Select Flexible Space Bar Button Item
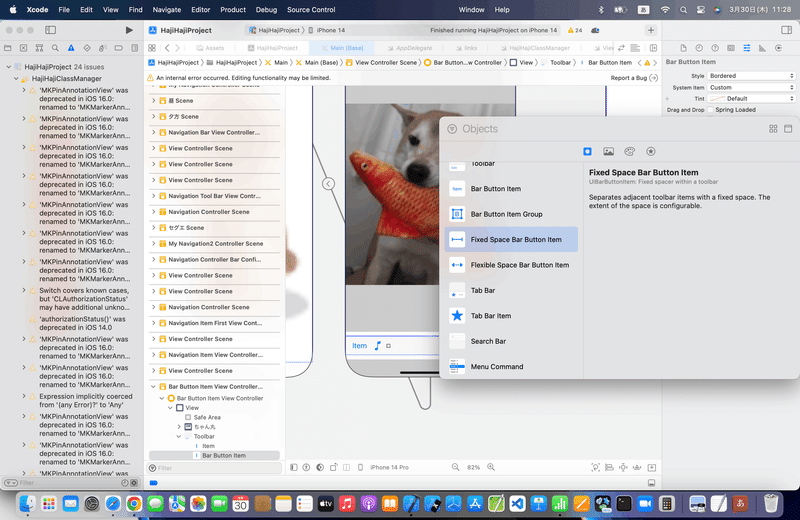Image resolution: width=800 pixels, height=520 pixels. pos(511,265)
